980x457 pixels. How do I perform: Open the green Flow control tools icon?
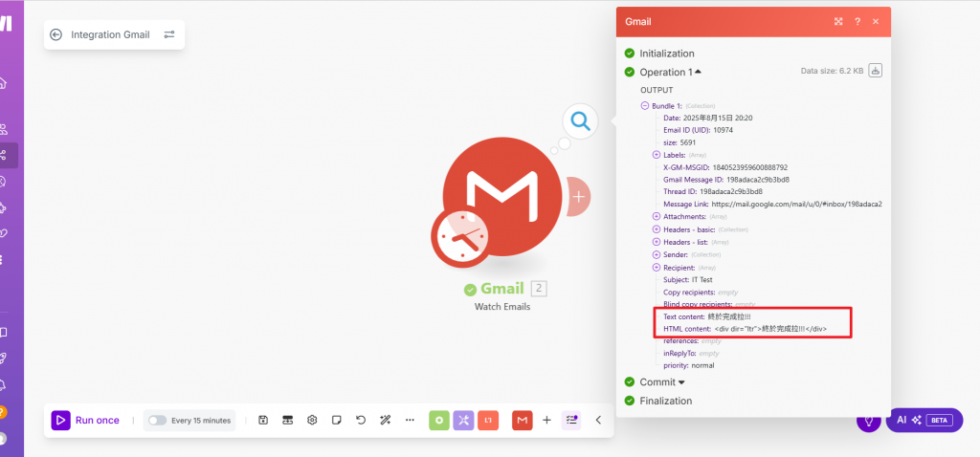[439, 420]
